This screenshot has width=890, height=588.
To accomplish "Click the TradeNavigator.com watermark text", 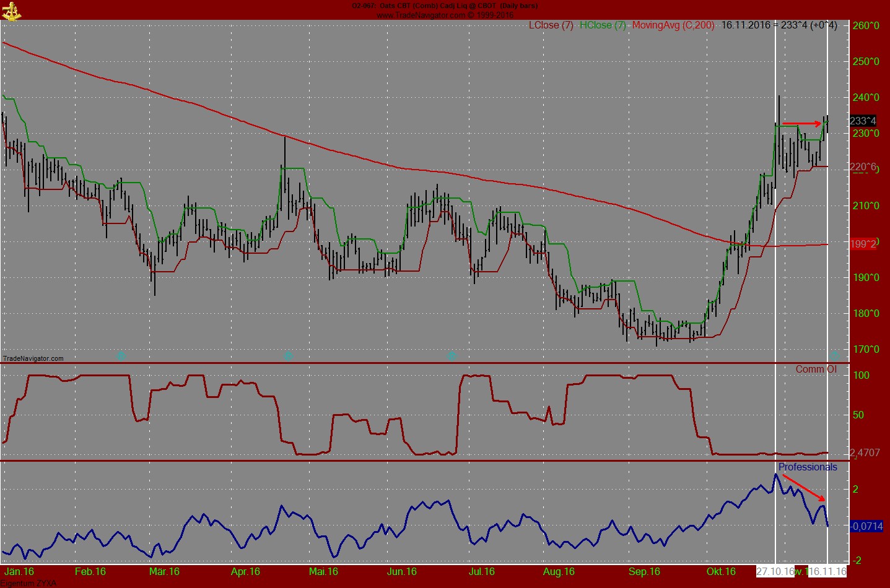I will pos(32,358).
